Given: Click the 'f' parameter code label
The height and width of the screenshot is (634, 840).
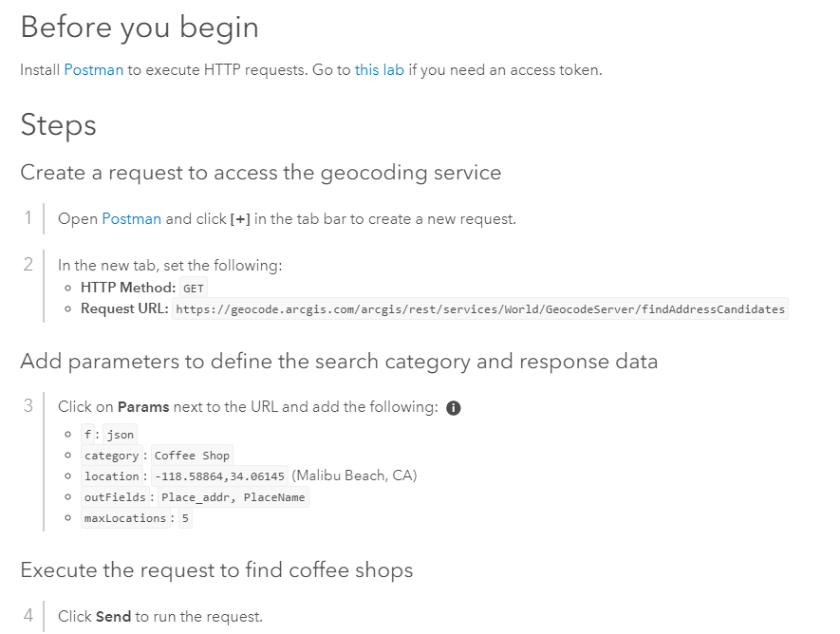Looking at the screenshot, I should pyautogui.click(x=87, y=435).
